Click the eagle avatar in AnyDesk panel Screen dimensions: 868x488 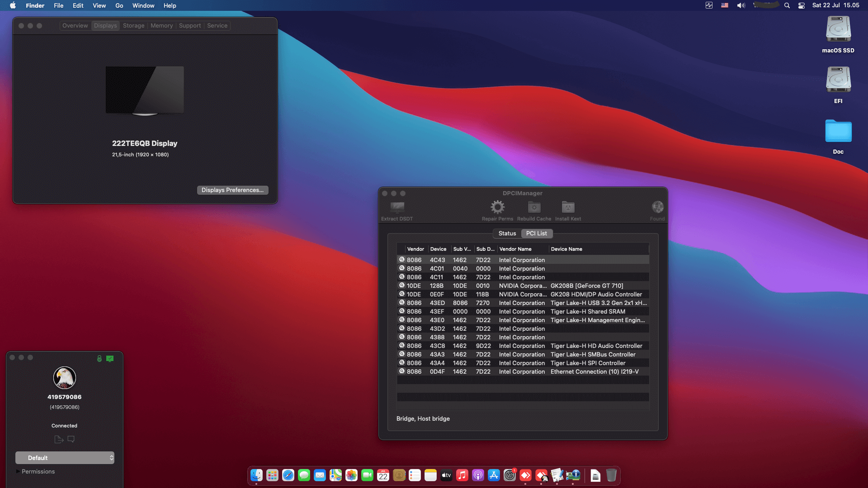coord(64,378)
